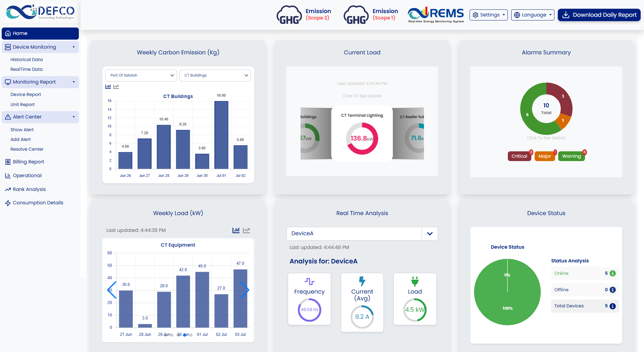Switch carbon emission chart to line view

click(x=116, y=87)
